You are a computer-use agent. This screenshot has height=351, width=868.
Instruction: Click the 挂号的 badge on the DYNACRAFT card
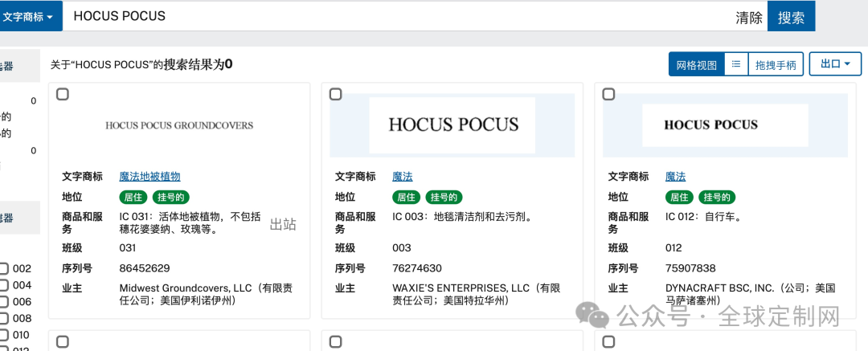point(717,197)
